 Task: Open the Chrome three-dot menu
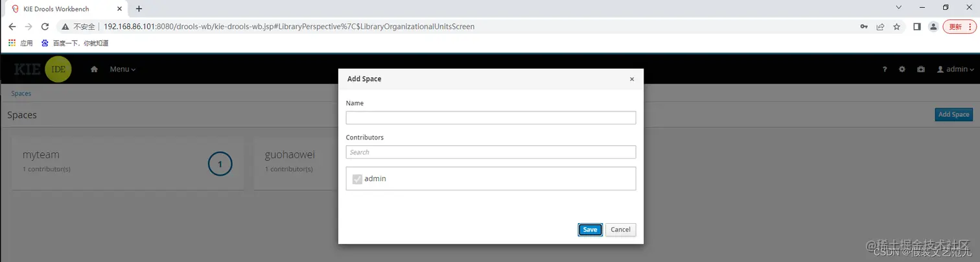970,27
